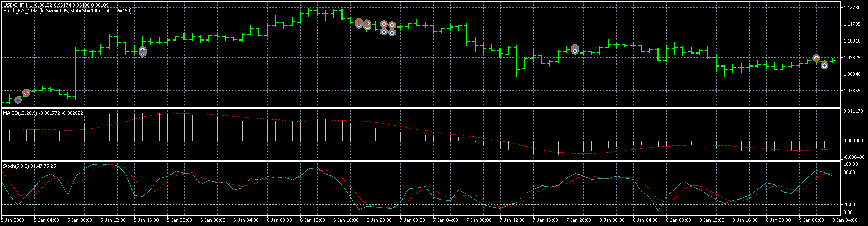Click the 8 Jan 04:00 time label
Viewport: 868px width, 226px height.
tap(646, 220)
